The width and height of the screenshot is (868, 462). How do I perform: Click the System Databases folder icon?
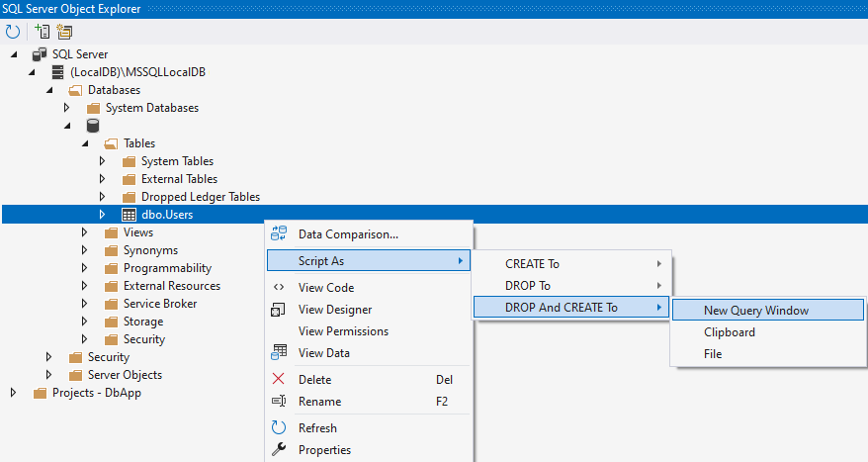point(93,108)
